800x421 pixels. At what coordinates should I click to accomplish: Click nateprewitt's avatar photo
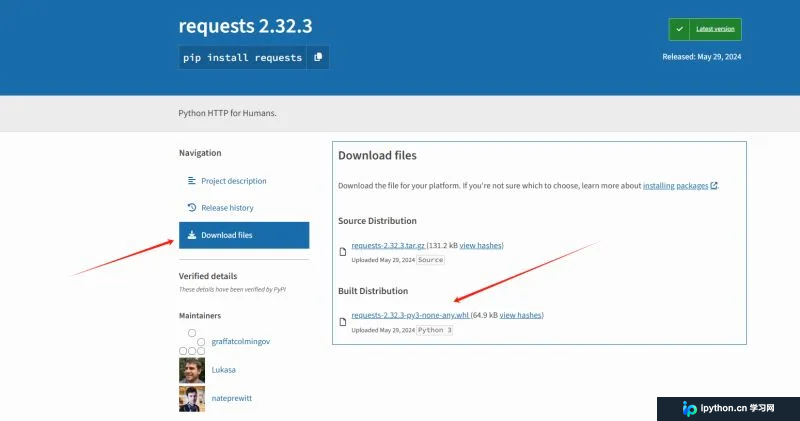pos(192,399)
